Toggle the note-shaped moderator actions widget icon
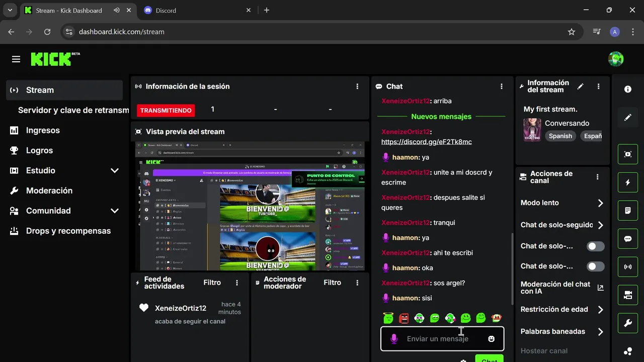The height and width of the screenshot is (362, 644). coord(628,211)
